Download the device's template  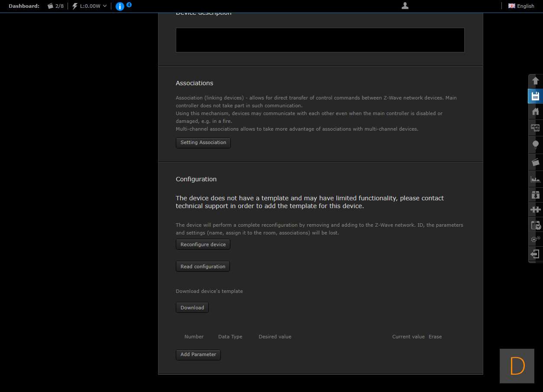[x=192, y=308]
